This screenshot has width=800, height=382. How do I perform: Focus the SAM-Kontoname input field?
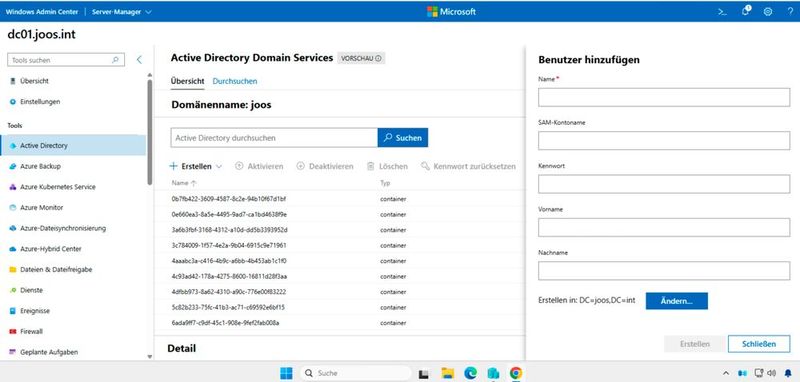(x=664, y=140)
